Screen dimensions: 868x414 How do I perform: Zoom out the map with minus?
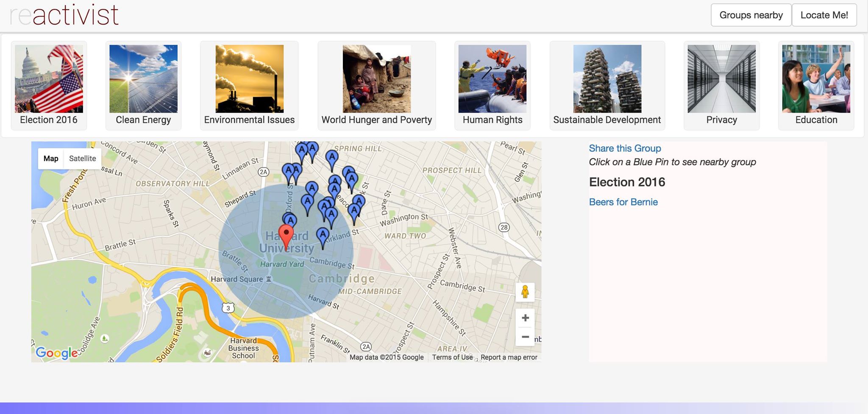tap(525, 337)
